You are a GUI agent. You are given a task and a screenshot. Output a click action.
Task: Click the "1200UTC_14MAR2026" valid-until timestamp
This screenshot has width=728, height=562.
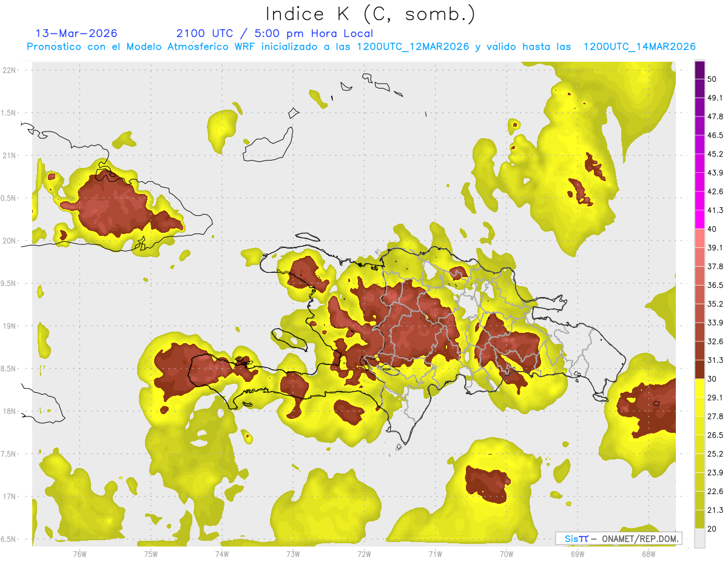point(639,47)
